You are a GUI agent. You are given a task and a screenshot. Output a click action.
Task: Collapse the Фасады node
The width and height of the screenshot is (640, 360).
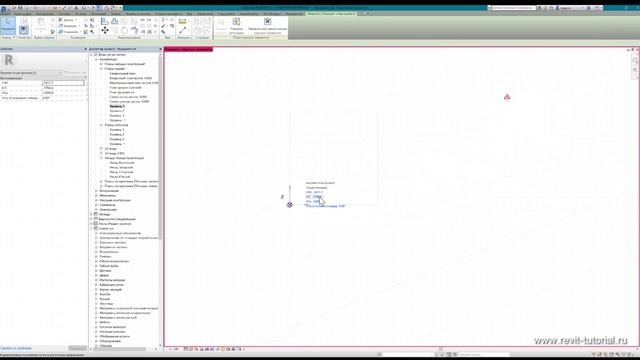click(x=101, y=158)
